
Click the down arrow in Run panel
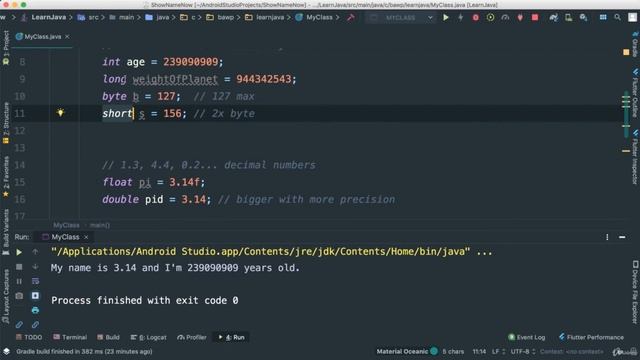(x=35, y=267)
